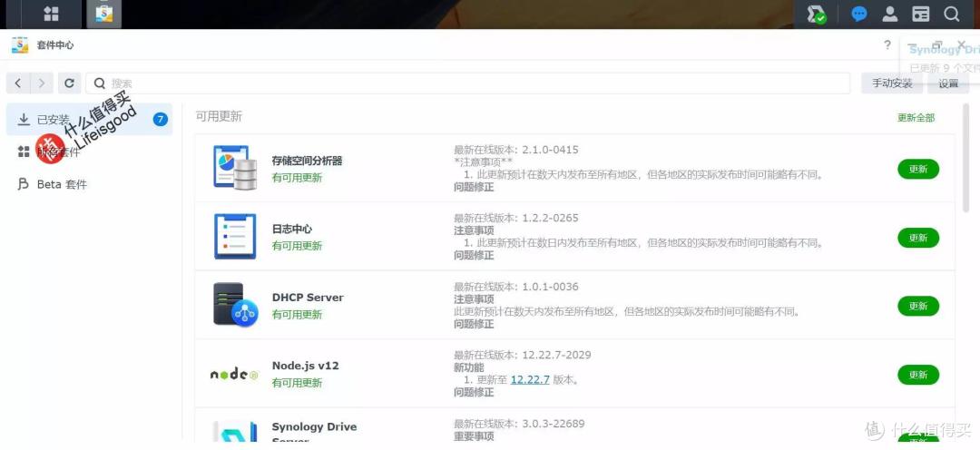Click version text 3.0.3-22689
Image resolution: width=980 pixels, height=450 pixels.
[554, 424]
